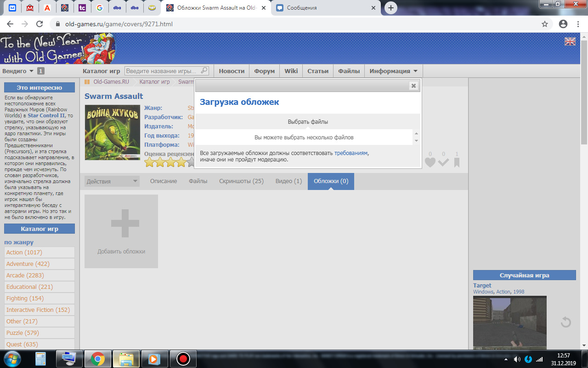Mark the game as completed with the checkmark icon
This screenshot has width=588, height=368.
point(443,162)
